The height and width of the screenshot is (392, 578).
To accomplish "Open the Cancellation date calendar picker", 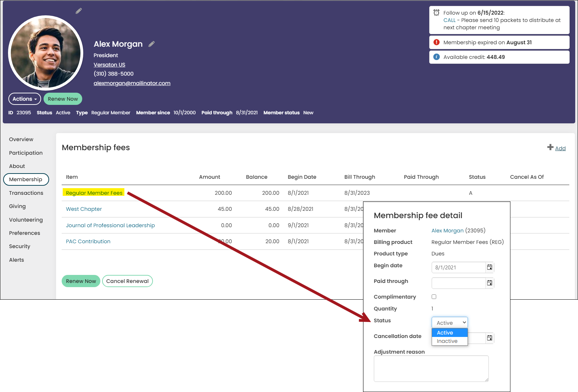I will (x=490, y=338).
